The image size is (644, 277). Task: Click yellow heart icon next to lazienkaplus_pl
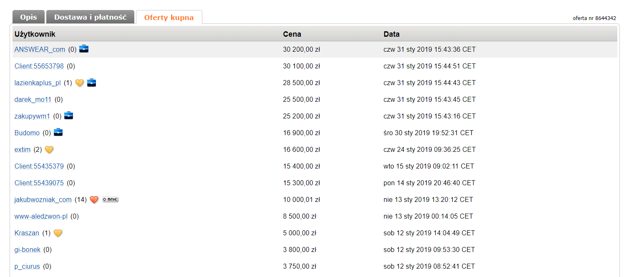pos(79,83)
